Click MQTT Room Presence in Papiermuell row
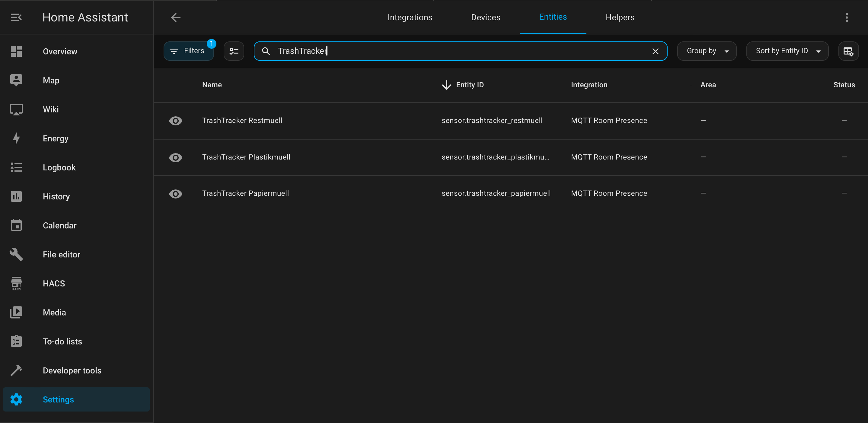This screenshot has width=868, height=423. 609,193
